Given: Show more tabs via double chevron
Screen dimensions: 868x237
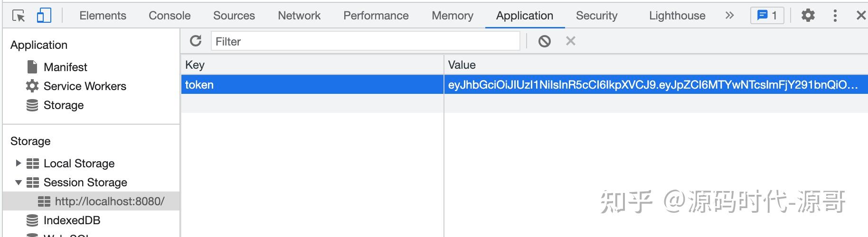Looking at the screenshot, I should point(729,16).
